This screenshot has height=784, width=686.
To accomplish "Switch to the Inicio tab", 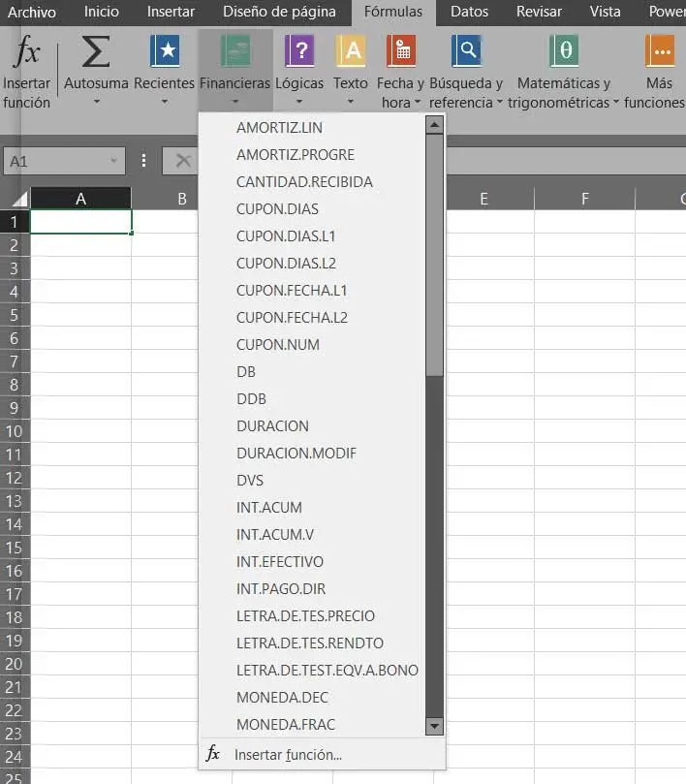I will (102, 12).
